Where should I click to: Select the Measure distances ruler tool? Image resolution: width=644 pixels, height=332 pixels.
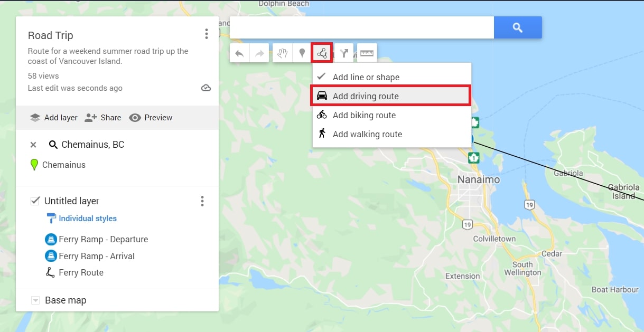point(367,53)
